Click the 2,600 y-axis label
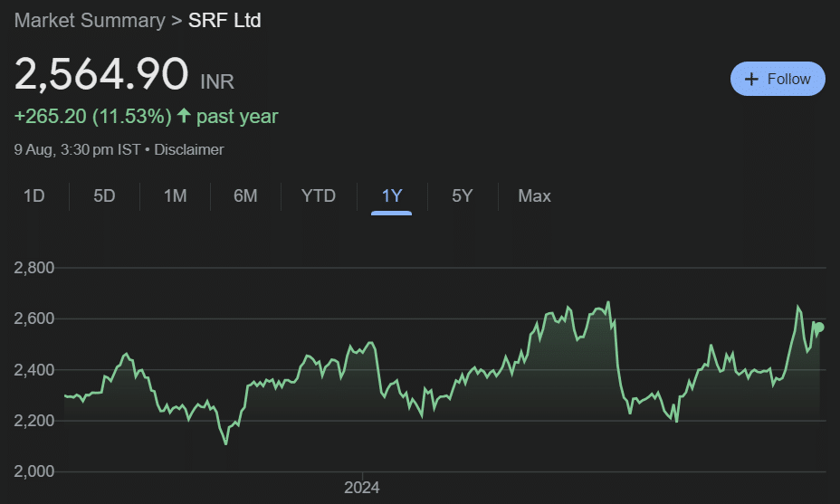The width and height of the screenshot is (840, 504). pyautogui.click(x=34, y=319)
